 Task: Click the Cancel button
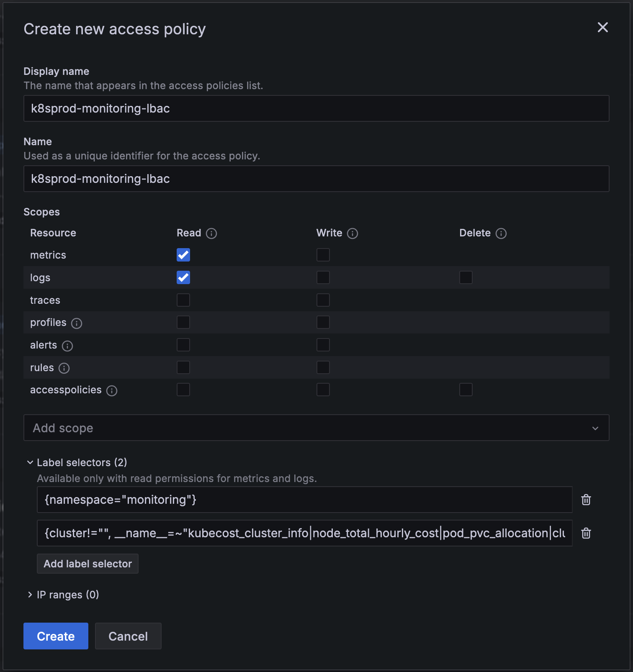[128, 636]
